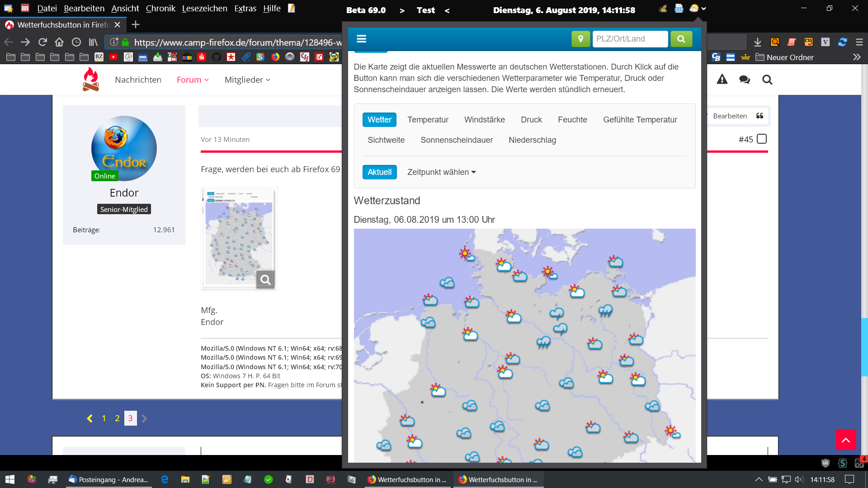
Task: Open the forum search magnifier icon
Action: (767, 80)
